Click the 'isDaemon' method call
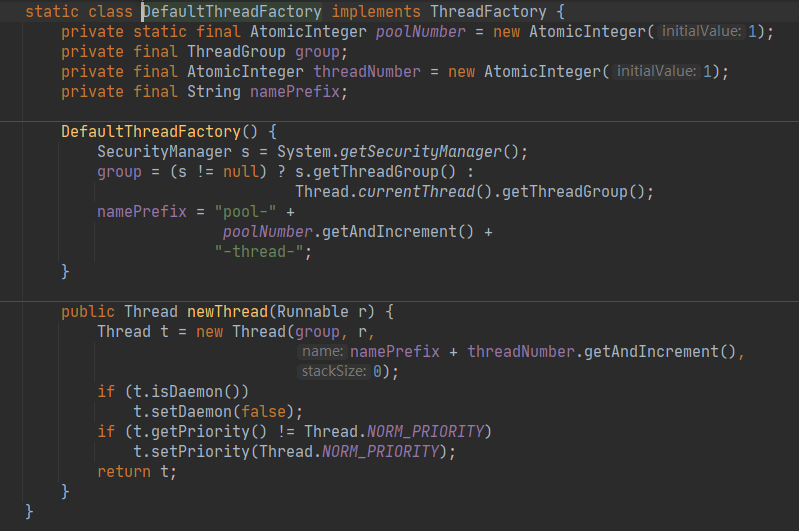Screen dimensions: 799x531 (187, 391)
